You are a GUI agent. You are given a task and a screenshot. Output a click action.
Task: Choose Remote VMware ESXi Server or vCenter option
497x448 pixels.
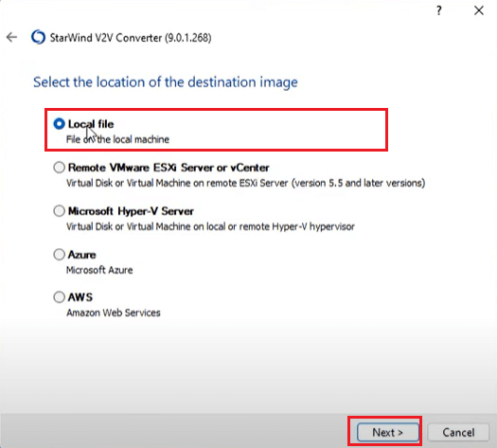[60, 167]
